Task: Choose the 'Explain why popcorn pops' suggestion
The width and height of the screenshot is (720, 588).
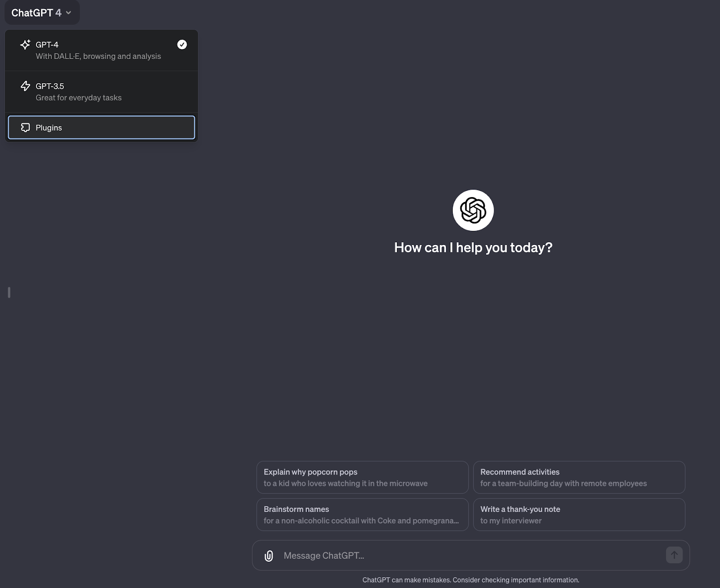Action: point(362,477)
